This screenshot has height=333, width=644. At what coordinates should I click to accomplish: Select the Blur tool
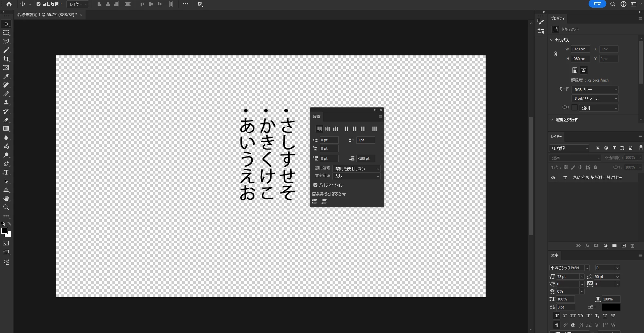6,138
